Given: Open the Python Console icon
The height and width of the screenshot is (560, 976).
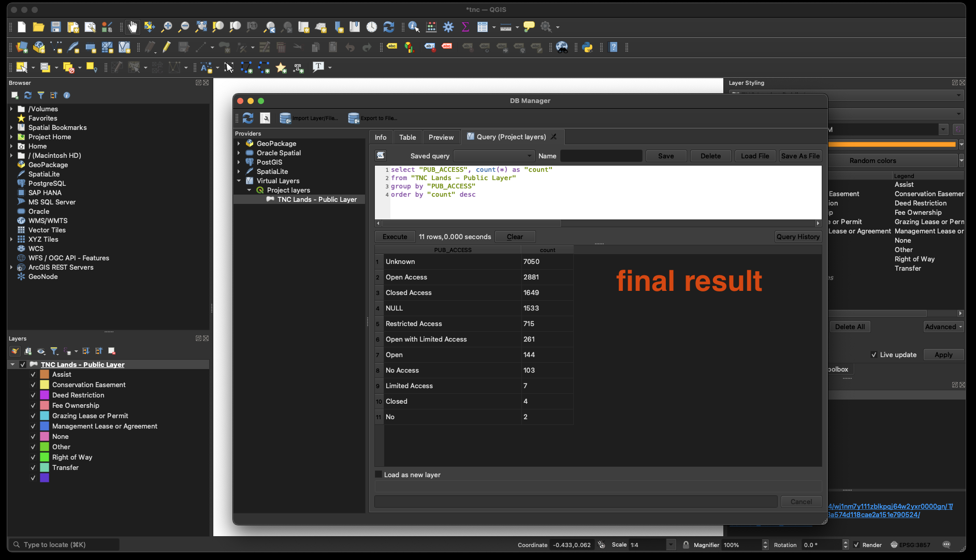Looking at the screenshot, I should 587,47.
